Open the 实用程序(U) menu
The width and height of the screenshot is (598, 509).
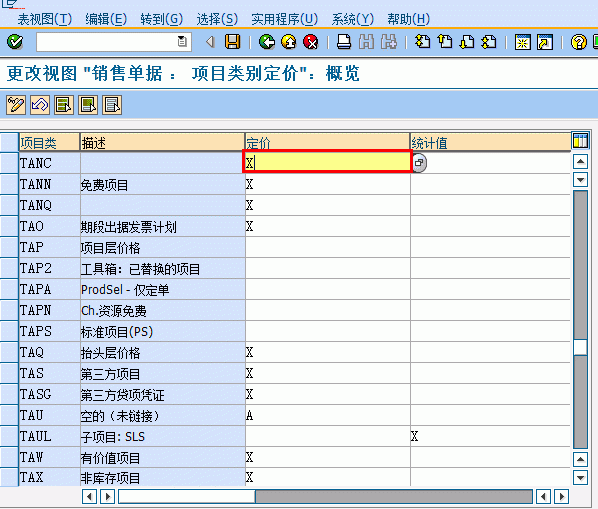click(284, 19)
